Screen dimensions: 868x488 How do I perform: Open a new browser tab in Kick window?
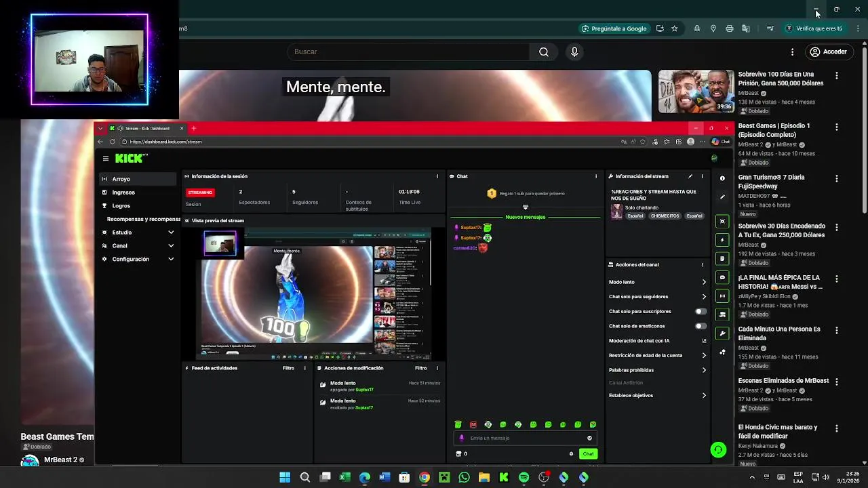pos(193,128)
